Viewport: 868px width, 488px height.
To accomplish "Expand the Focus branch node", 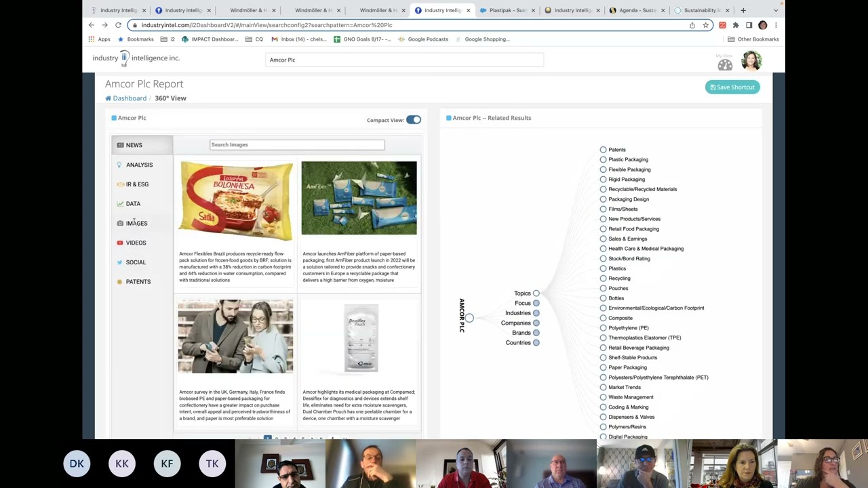I will pos(536,303).
